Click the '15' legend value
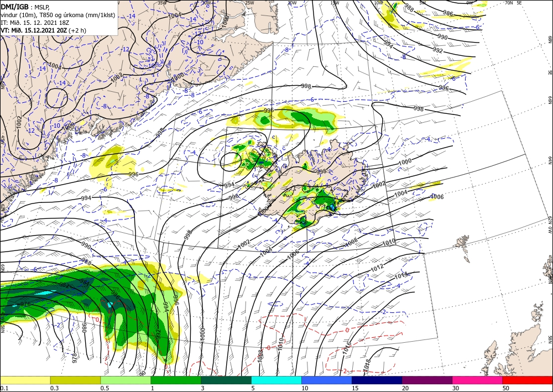553x392 pixels. (x=355, y=388)
